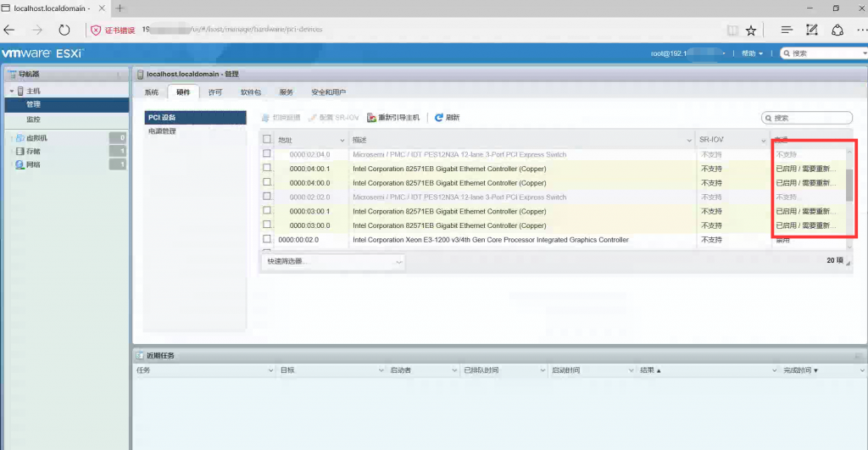Switch to the 安全和用户 tab

click(x=328, y=92)
